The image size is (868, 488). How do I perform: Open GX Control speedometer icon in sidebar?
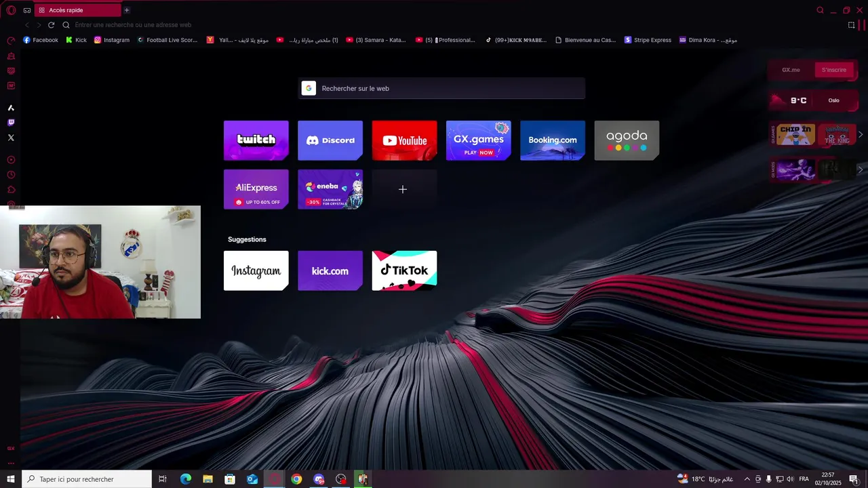11,41
